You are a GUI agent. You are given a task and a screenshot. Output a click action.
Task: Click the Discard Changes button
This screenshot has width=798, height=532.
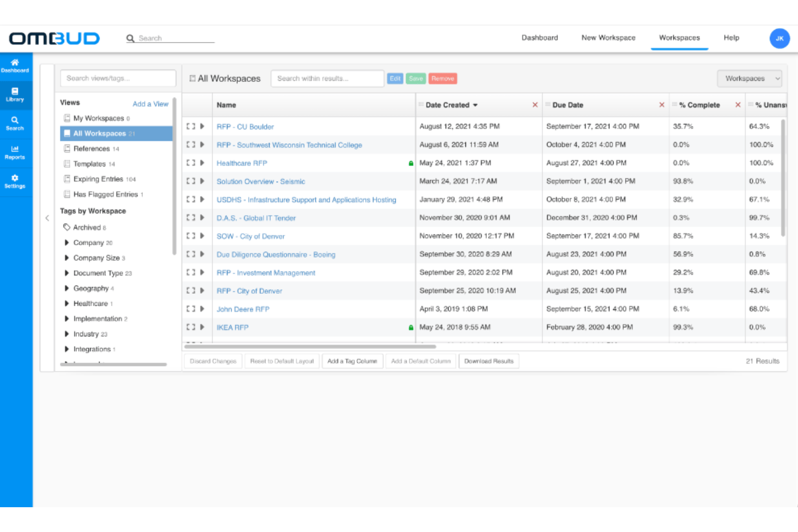213,361
